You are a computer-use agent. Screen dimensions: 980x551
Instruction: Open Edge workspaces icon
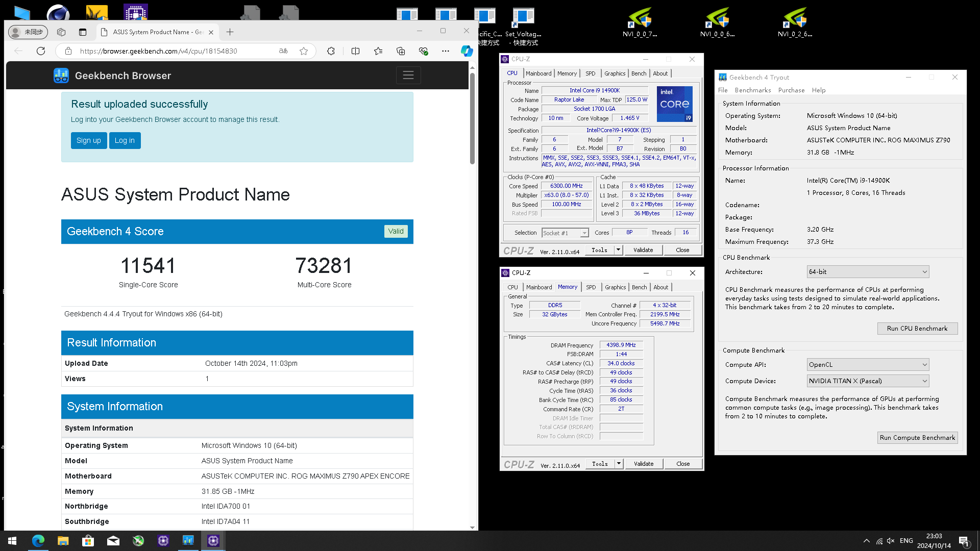(x=61, y=32)
